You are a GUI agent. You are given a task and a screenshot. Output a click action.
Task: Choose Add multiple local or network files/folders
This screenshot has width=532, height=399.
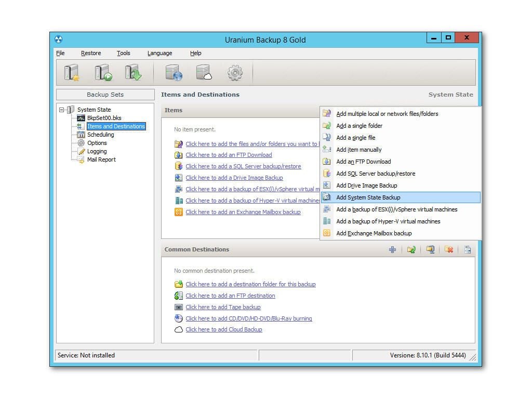coord(401,114)
